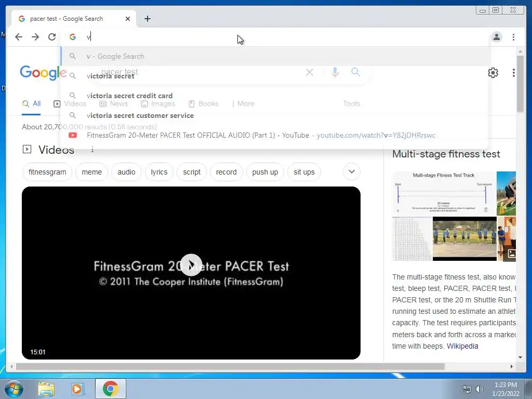Click the expand images icon in knowledge panel
This screenshot has height=399, width=532.
pyautogui.click(x=512, y=254)
